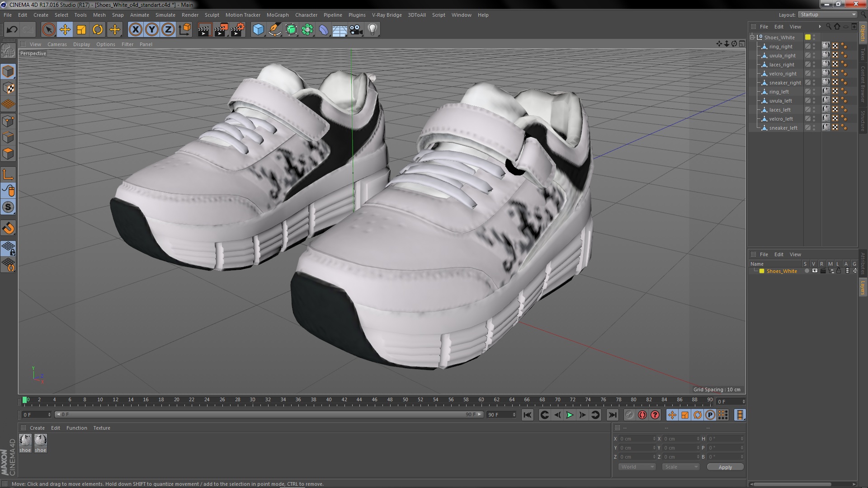
Task: Toggle Shoes_White layer visibility eye
Action: (815, 271)
